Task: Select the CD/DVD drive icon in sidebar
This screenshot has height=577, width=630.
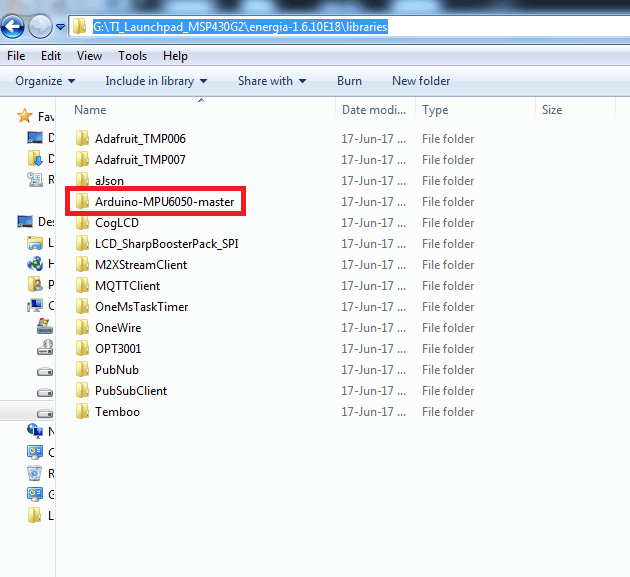Action: click(45, 348)
